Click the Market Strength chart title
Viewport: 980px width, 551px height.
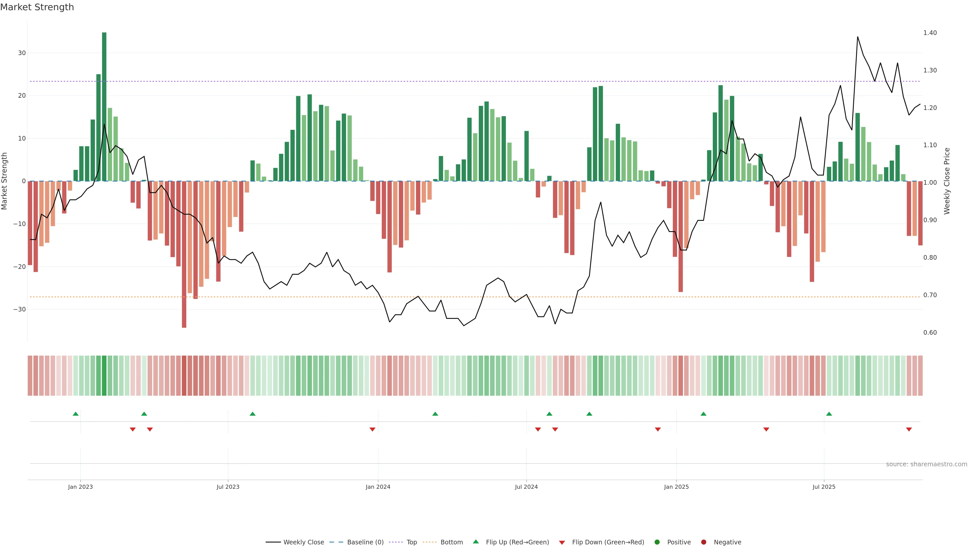(37, 7)
